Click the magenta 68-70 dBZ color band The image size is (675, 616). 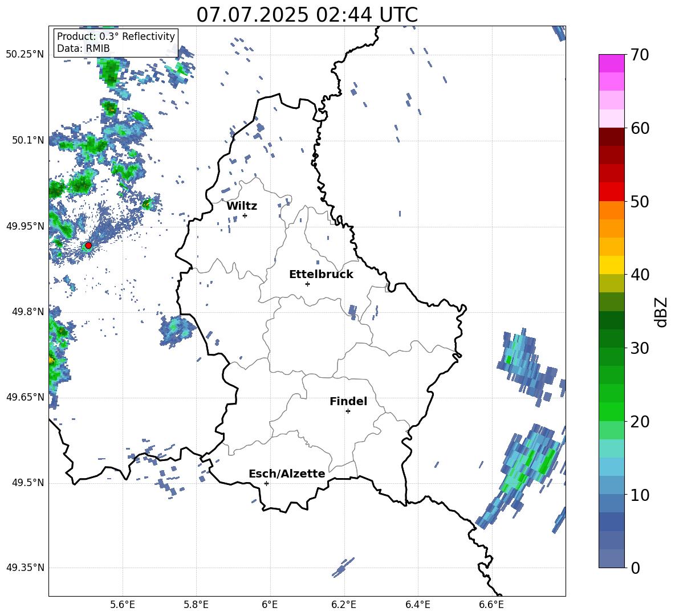coord(611,63)
